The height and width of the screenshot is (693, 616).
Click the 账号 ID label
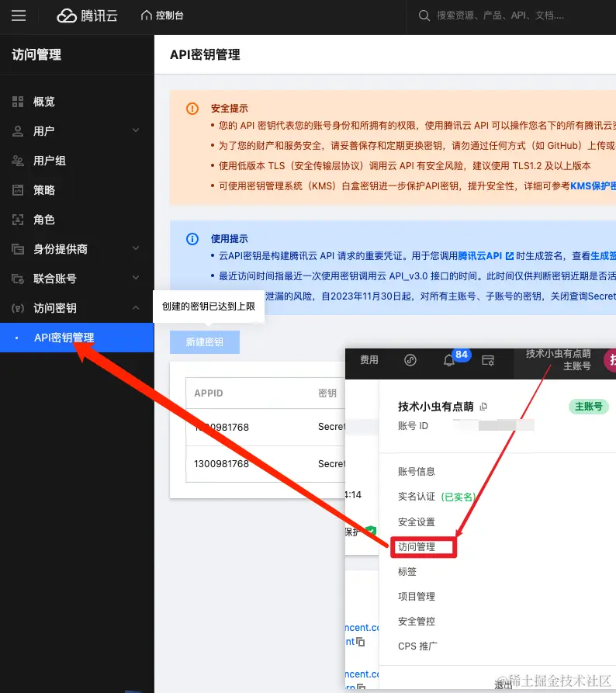[413, 425]
